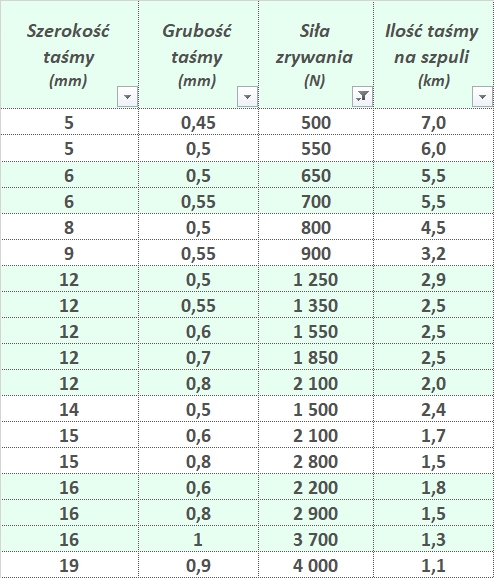
Task: Select the cell with force 2 800
Action: click(x=316, y=461)
